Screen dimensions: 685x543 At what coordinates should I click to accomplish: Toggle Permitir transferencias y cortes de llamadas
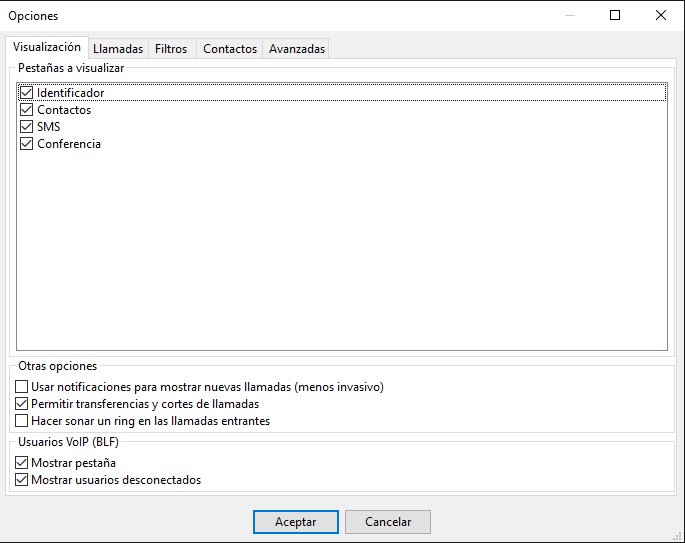(23, 404)
